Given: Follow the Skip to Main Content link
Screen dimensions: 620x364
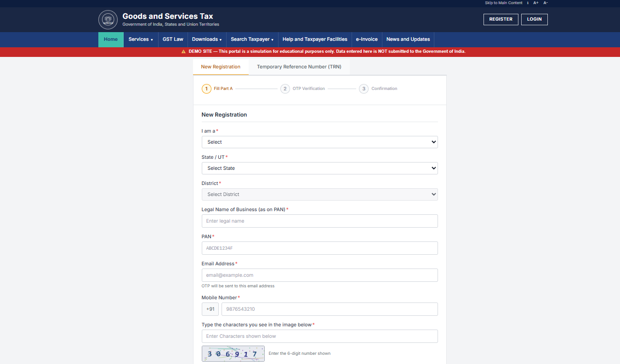Looking at the screenshot, I should 504,3.
